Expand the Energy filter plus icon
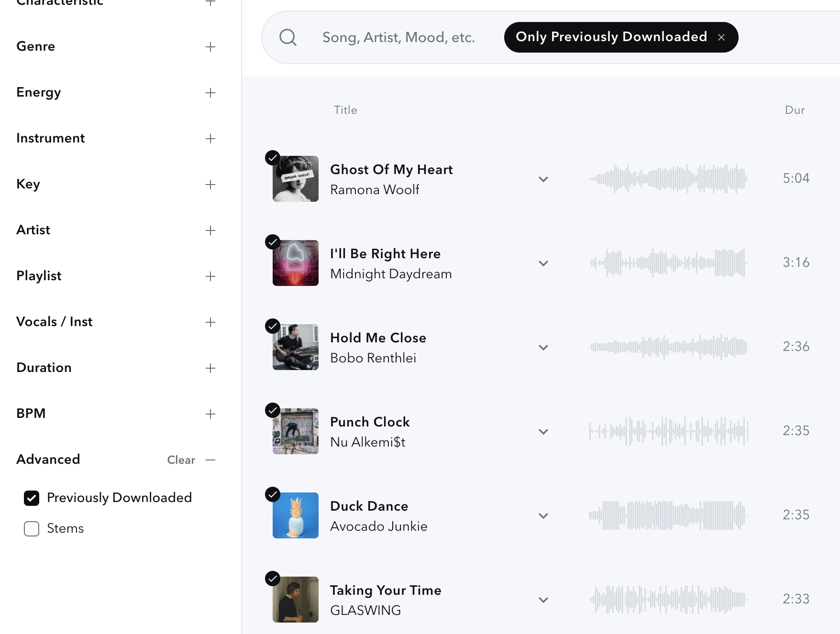This screenshot has height=634, width=840. (210, 93)
